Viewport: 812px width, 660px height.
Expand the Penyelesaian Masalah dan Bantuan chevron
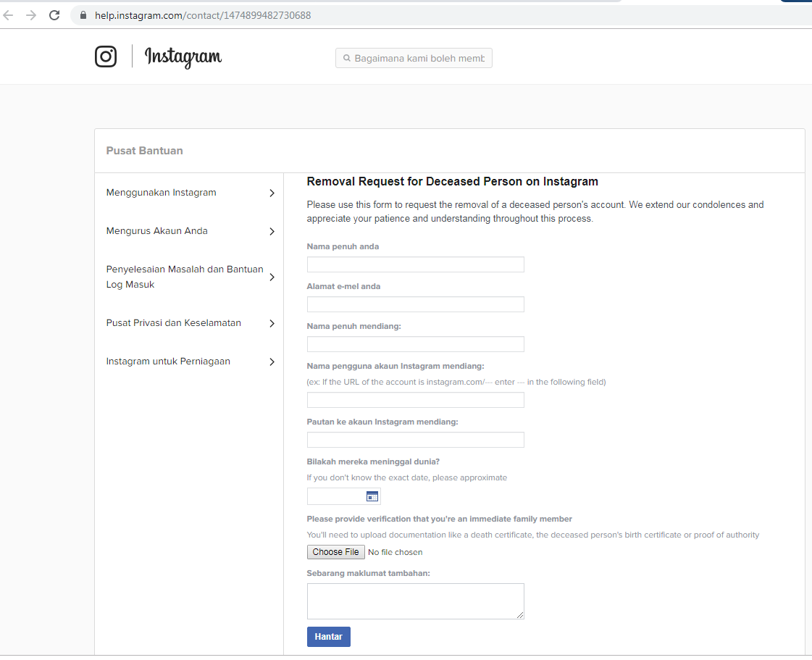tap(272, 277)
